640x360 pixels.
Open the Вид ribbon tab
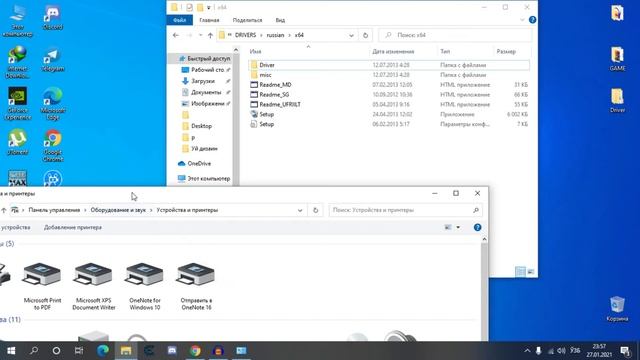280,20
